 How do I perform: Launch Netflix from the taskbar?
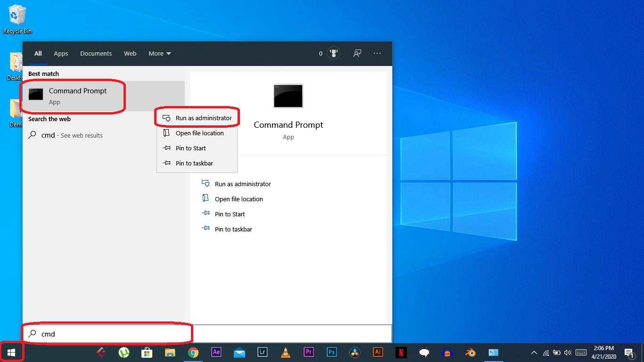401,352
